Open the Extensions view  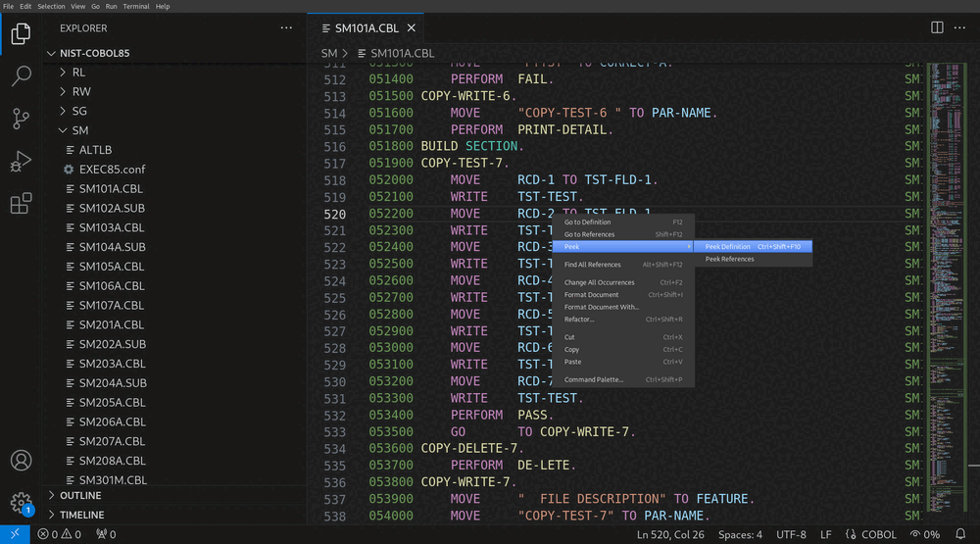point(21,203)
